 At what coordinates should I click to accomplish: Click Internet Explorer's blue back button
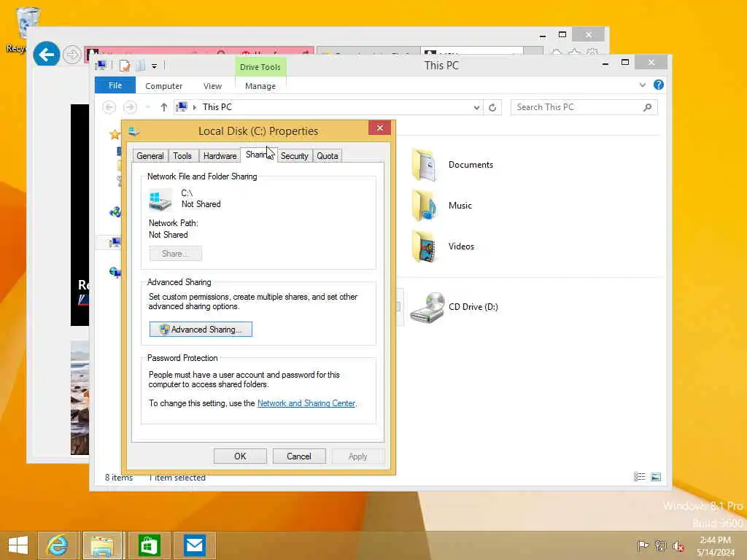click(47, 54)
